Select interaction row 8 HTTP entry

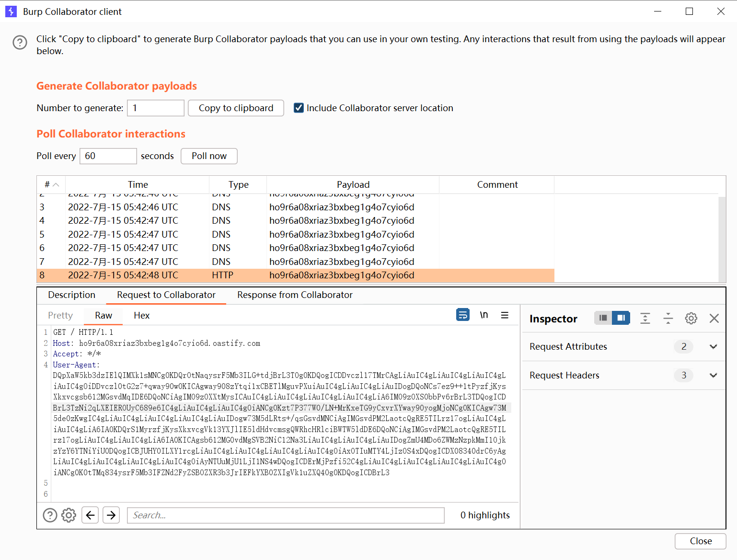point(296,275)
